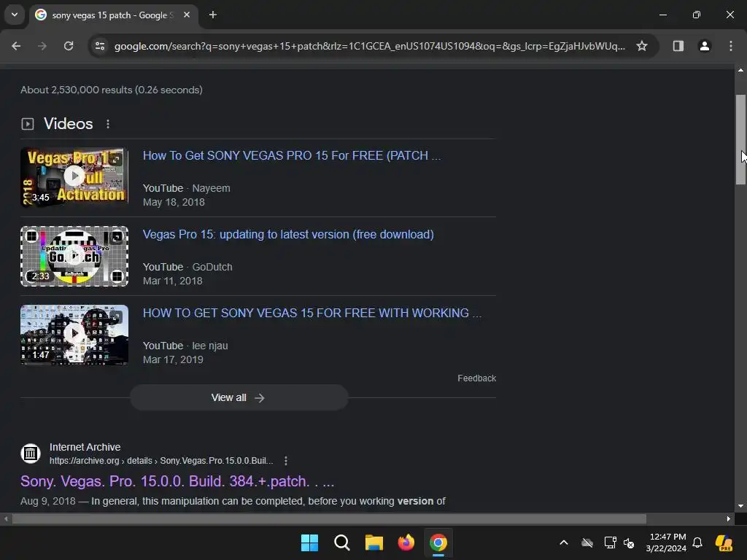This screenshot has height=560, width=747.
Task: Click the archive.org URL breadcrumb
Action: [x=161, y=461]
